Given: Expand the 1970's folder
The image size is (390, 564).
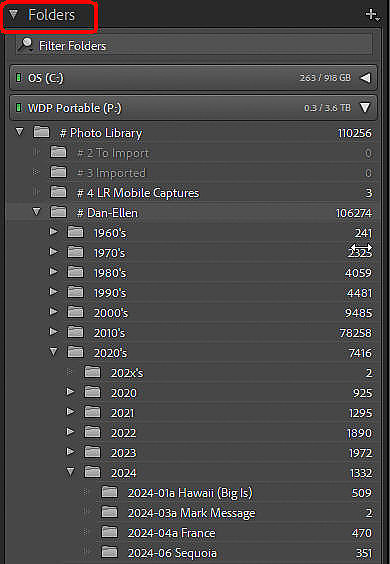Looking at the screenshot, I should tap(54, 252).
